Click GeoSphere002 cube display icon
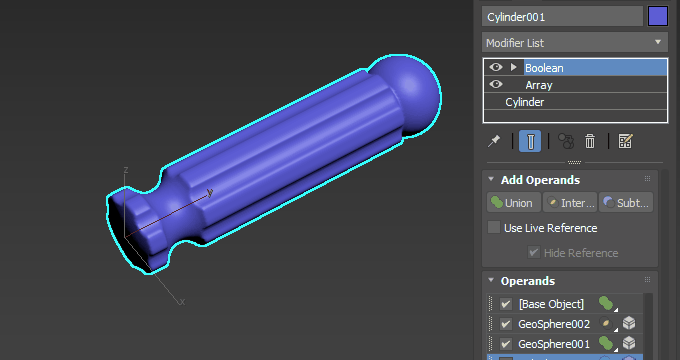680x360 pixels. tap(629, 324)
